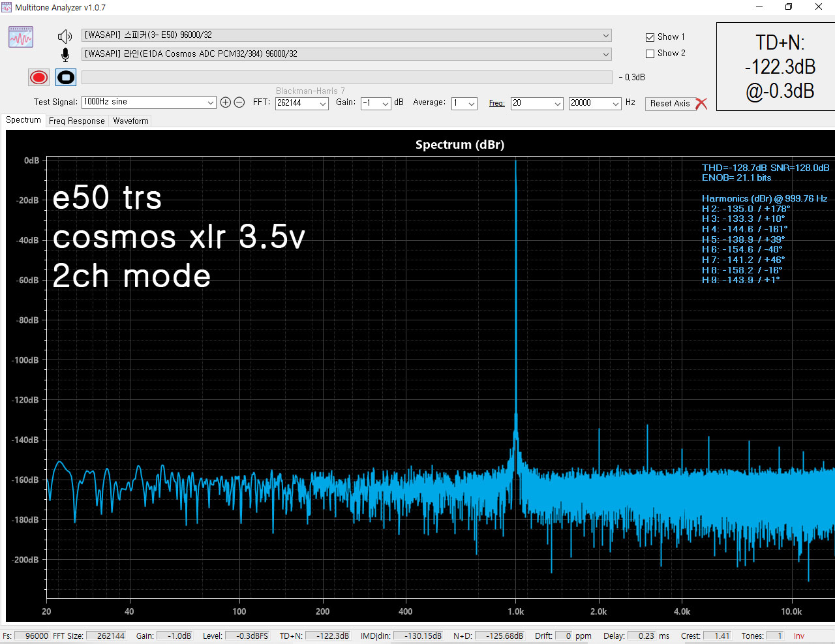
Task: Click the waveform analyzer logo icon
Action: 21,37
